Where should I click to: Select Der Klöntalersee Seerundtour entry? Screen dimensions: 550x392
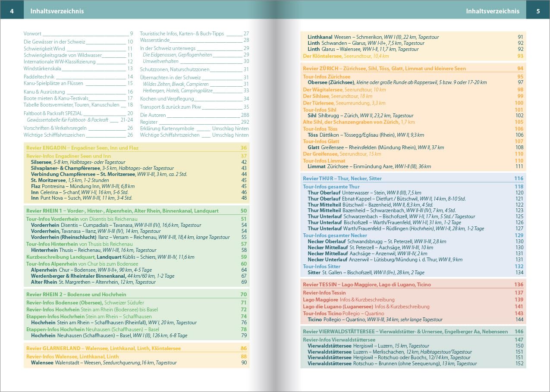[346, 56]
